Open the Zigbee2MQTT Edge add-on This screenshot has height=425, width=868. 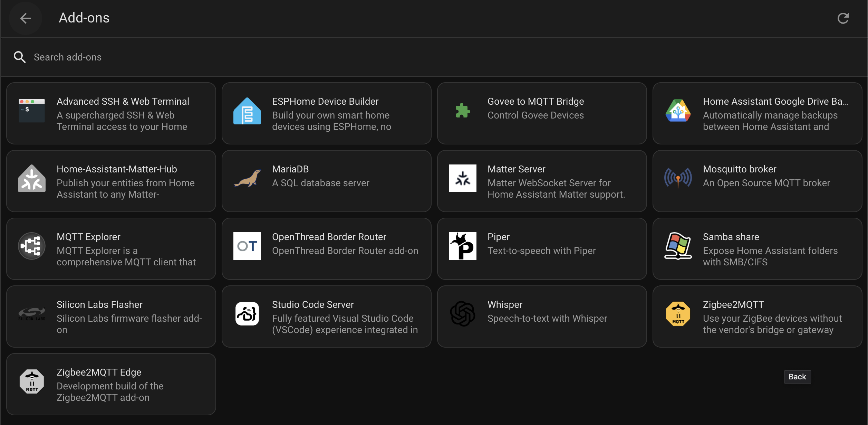tap(111, 384)
